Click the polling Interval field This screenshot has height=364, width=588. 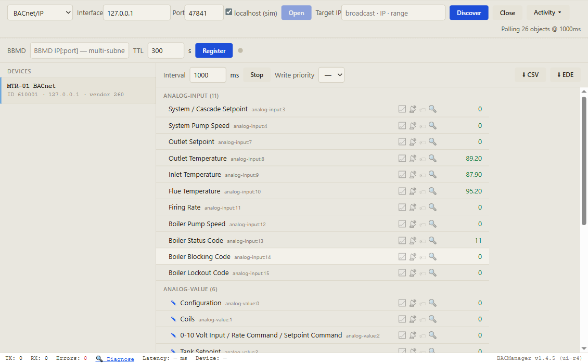click(208, 75)
